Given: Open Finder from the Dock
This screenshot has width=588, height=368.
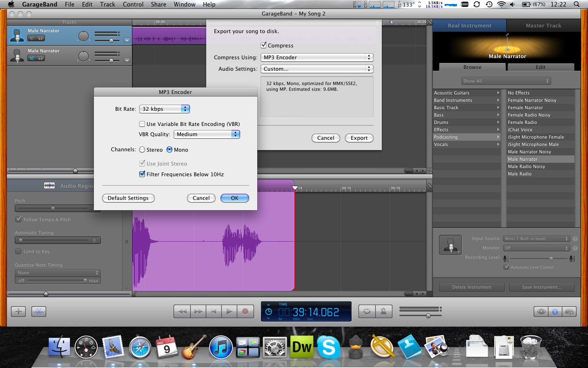Looking at the screenshot, I should 59,348.
